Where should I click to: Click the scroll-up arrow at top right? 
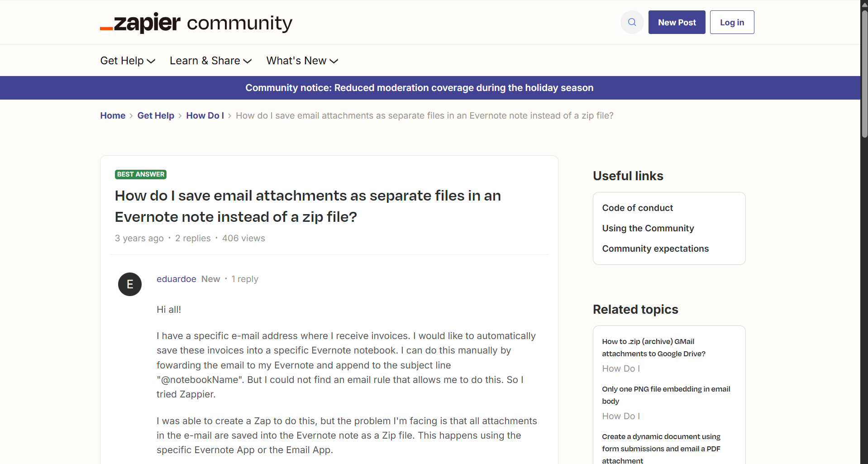pyautogui.click(x=863, y=5)
